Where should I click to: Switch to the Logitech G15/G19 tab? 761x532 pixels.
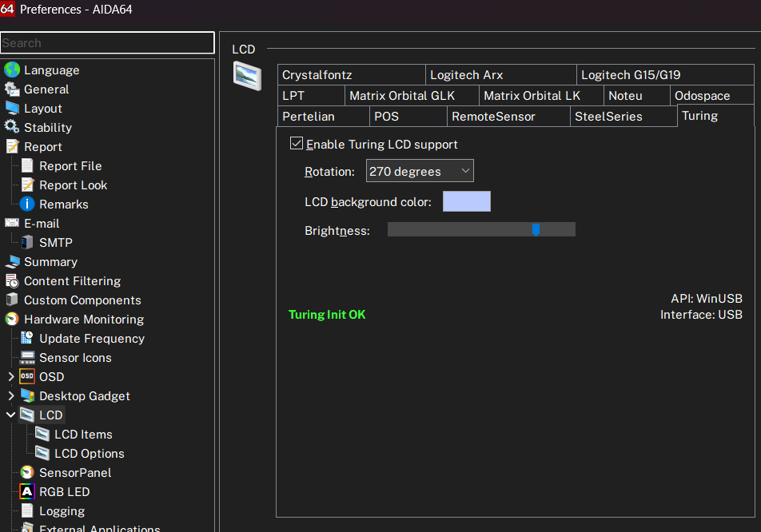click(x=665, y=74)
